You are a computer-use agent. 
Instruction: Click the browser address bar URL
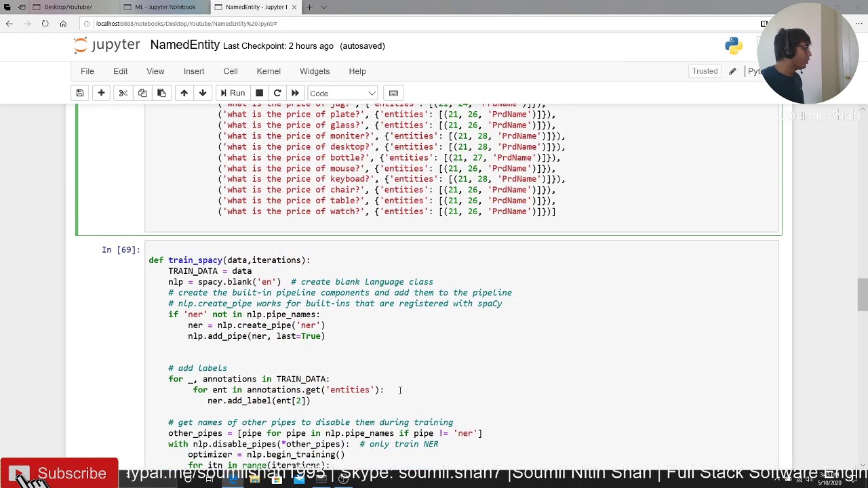186,24
